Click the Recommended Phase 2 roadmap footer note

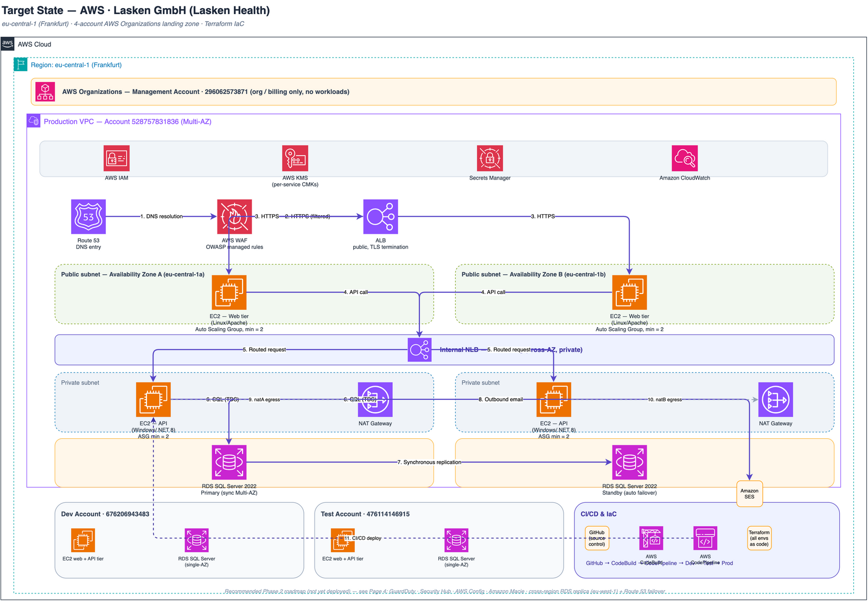445,591
